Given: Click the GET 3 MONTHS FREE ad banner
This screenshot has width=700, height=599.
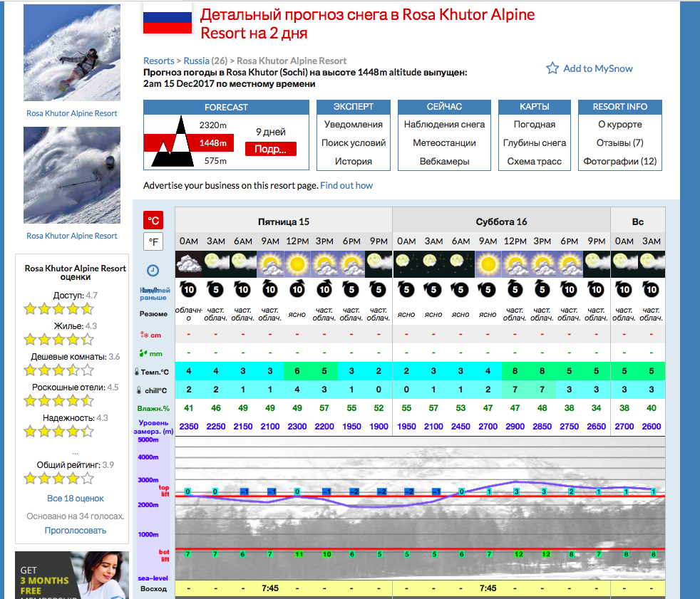Looking at the screenshot, I should (72, 575).
